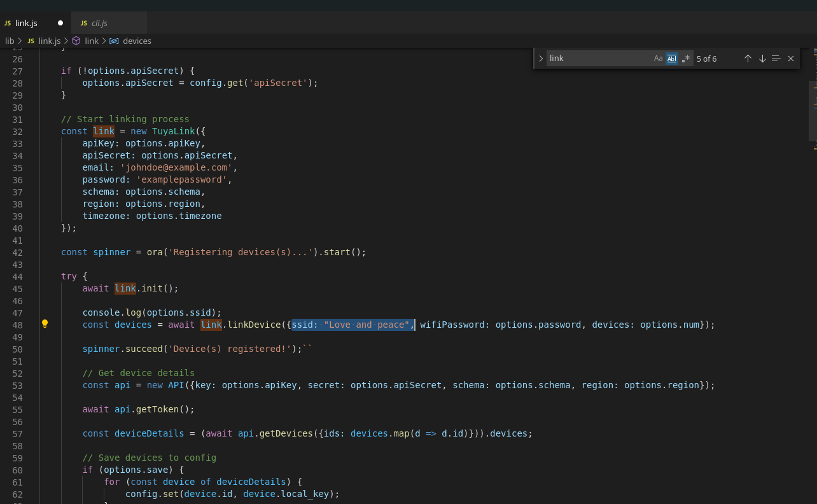Screen dimensions: 817x504
Task: Click line number 32 in the gutter
Action: pos(17,131)
